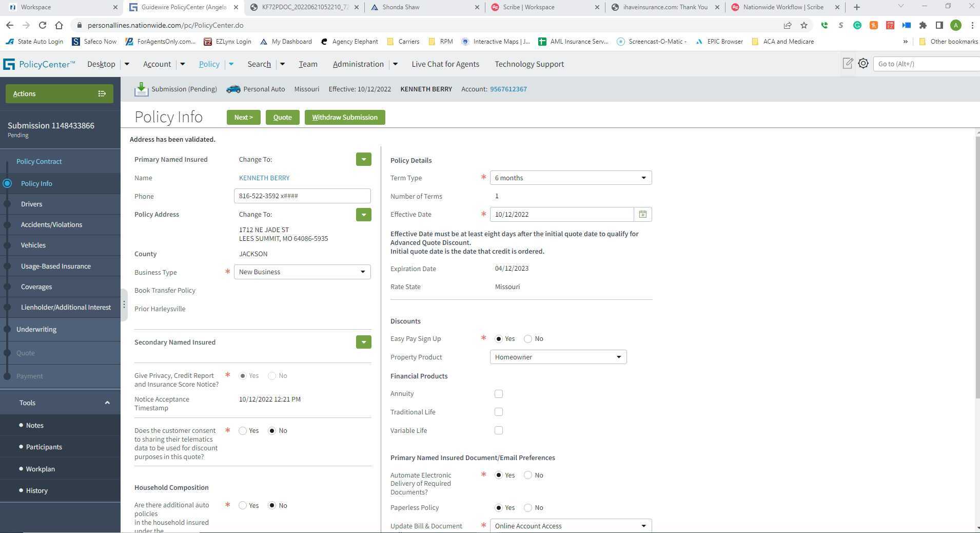The image size is (980, 533).
Task: Click the share page icon in address bar
Action: pyautogui.click(x=787, y=25)
